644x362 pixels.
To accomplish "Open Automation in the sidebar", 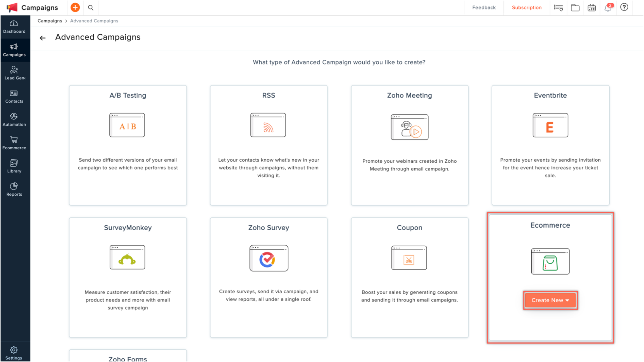I will click(x=14, y=120).
